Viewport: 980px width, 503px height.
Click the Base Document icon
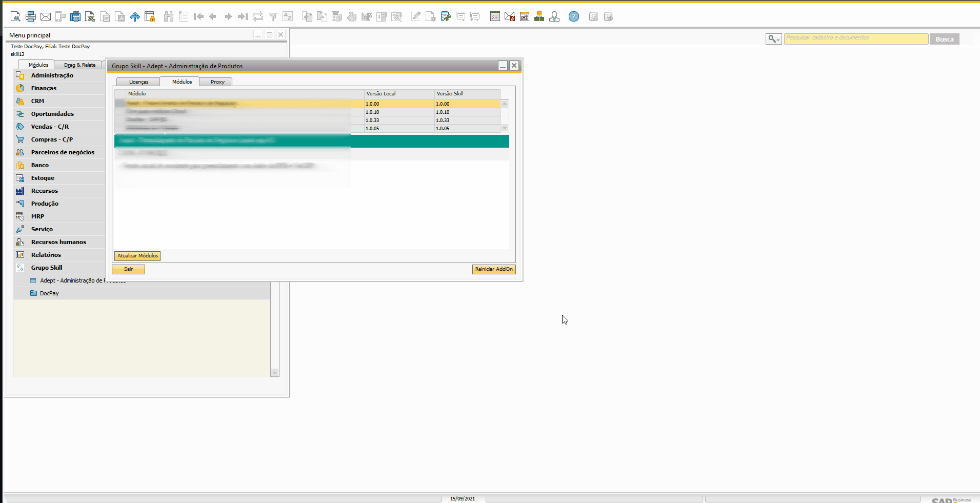click(307, 16)
